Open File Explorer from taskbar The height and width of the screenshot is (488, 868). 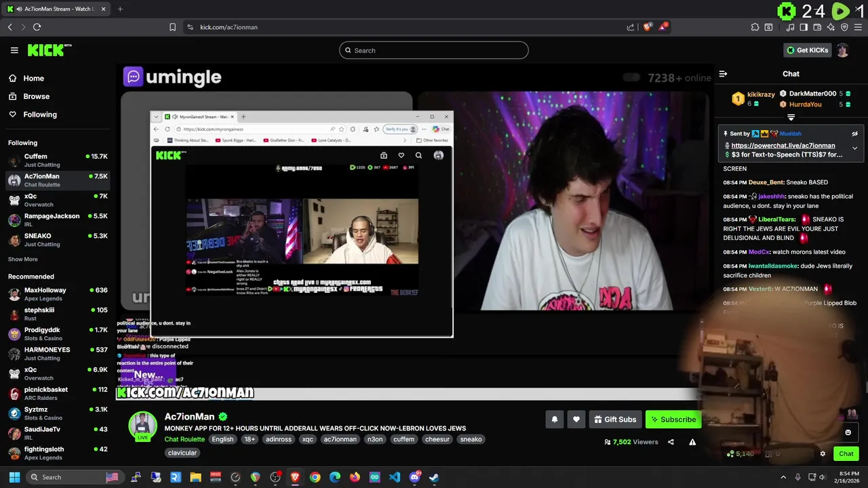click(195, 477)
